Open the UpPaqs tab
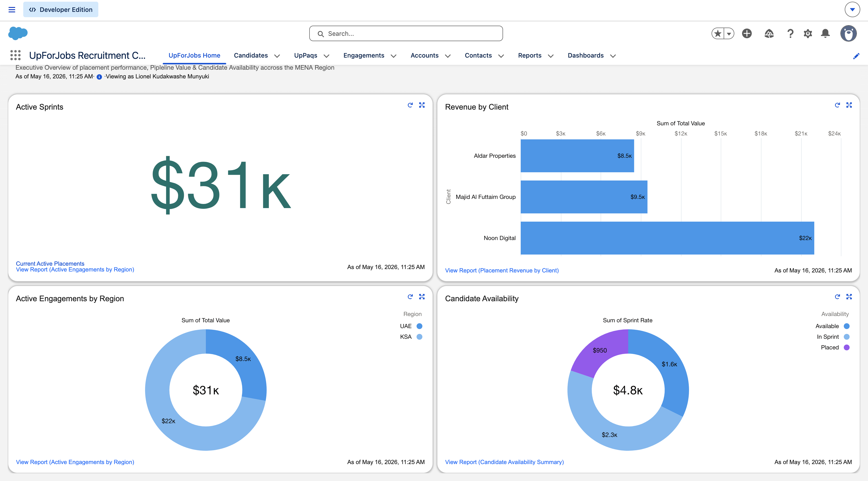The height and width of the screenshot is (481, 868). tap(306, 56)
